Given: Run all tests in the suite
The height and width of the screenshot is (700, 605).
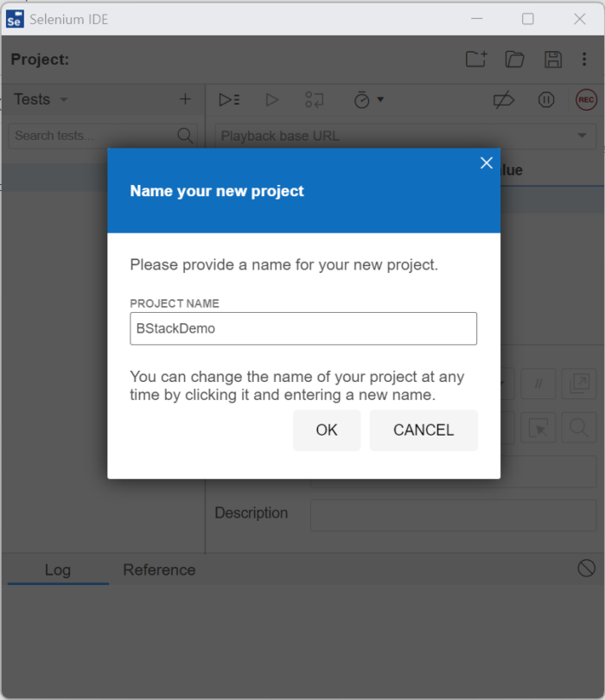Looking at the screenshot, I should [229, 99].
